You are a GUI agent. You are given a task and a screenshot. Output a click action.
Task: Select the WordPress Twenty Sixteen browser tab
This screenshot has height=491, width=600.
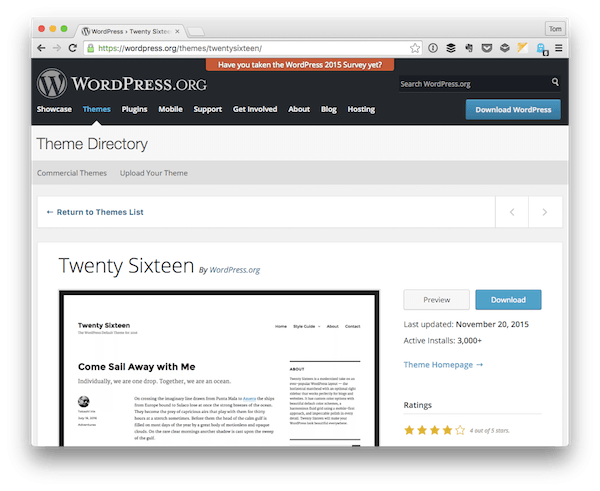tap(130, 31)
